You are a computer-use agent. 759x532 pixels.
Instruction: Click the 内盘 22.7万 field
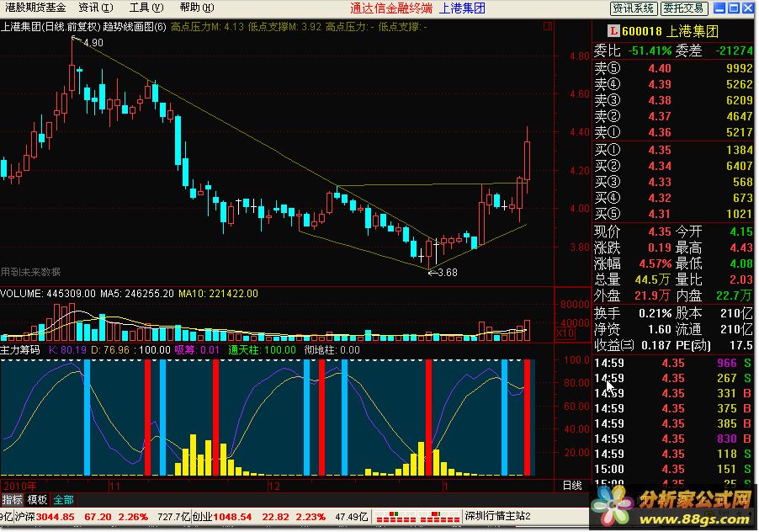pos(714,295)
